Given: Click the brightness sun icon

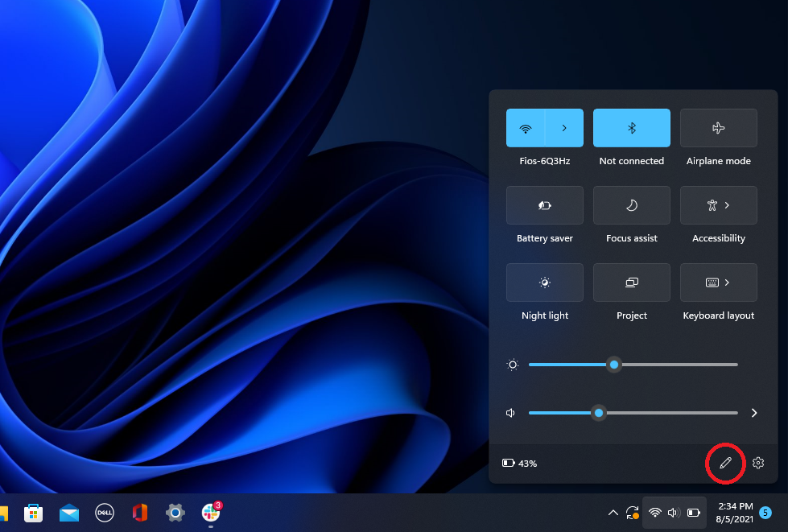Looking at the screenshot, I should [512, 365].
